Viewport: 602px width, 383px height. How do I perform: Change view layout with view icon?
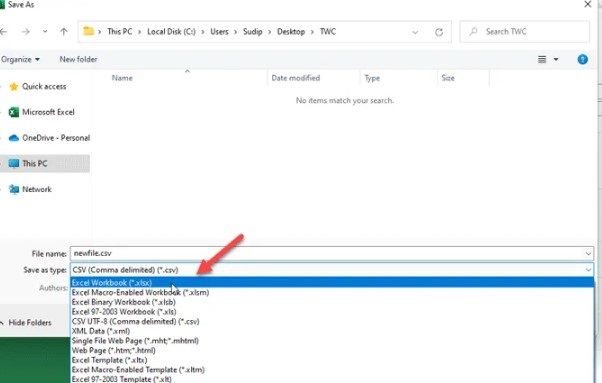pyautogui.click(x=542, y=59)
